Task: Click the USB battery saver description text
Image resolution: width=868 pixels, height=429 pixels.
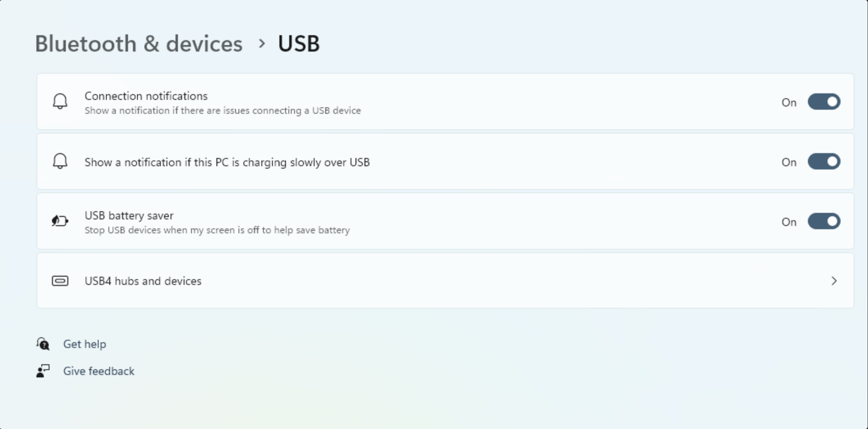Action: pyautogui.click(x=217, y=230)
